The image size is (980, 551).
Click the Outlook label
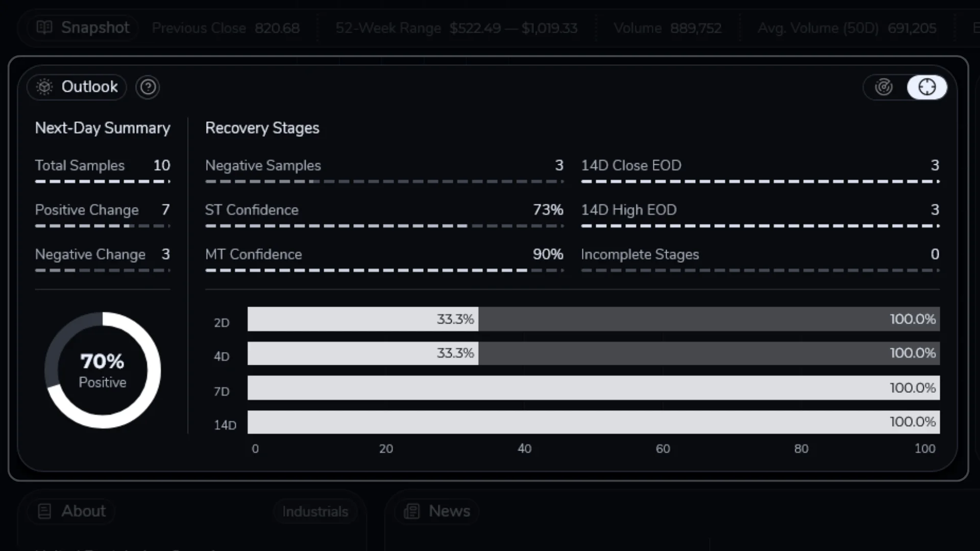tap(89, 87)
